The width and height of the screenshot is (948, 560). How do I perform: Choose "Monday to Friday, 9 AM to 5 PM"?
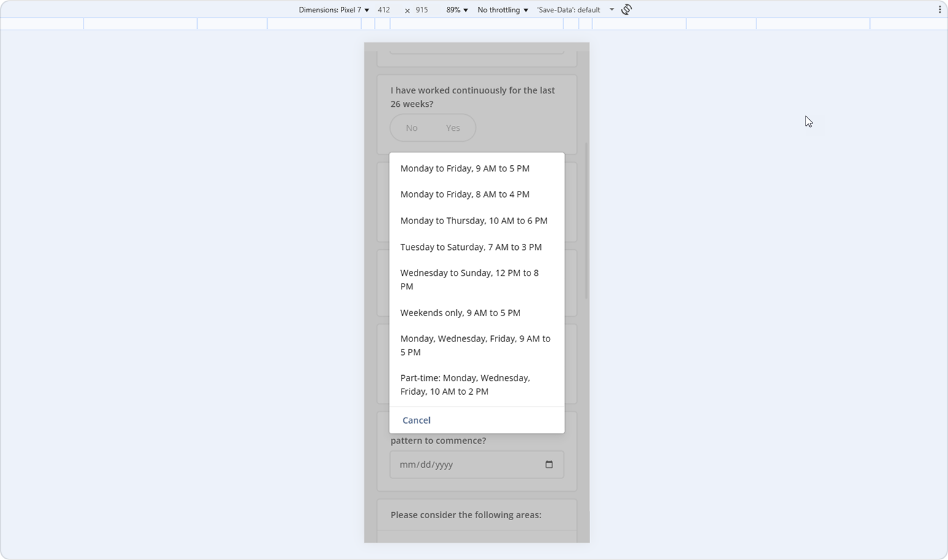pos(465,168)
